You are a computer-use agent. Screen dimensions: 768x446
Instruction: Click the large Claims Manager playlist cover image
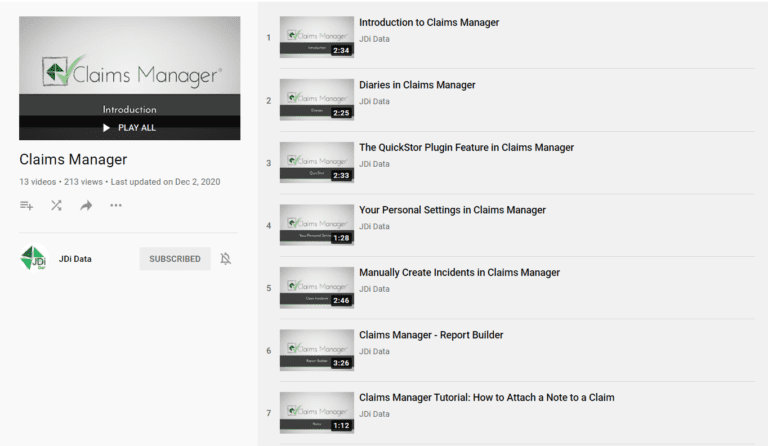click(x=130, y=78)
